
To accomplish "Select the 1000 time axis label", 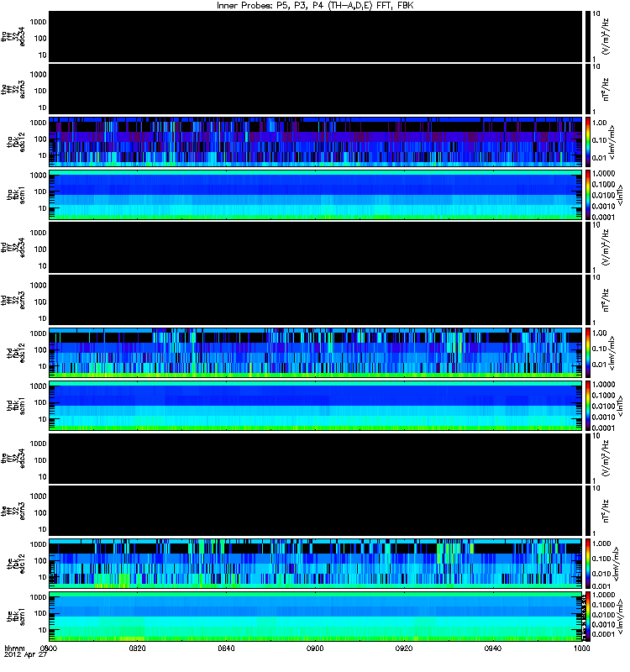I will (581, 648).
